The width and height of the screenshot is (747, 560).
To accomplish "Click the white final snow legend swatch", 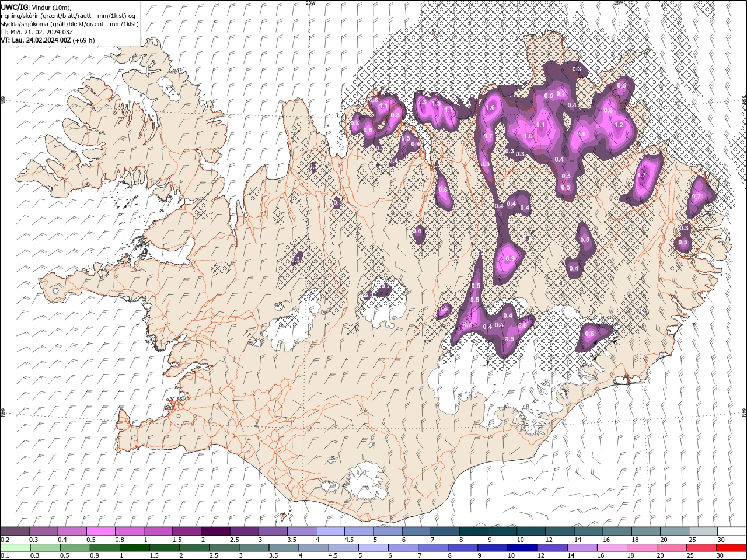I will point(731,531).
